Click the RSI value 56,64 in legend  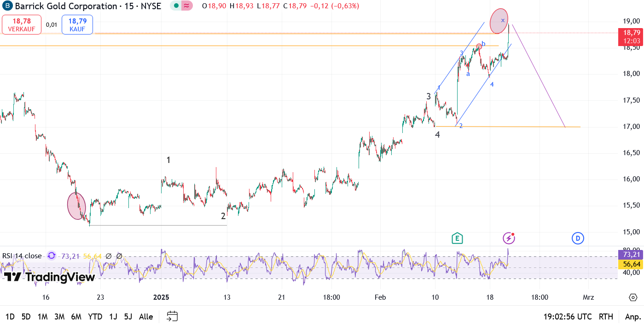(92, 256)
